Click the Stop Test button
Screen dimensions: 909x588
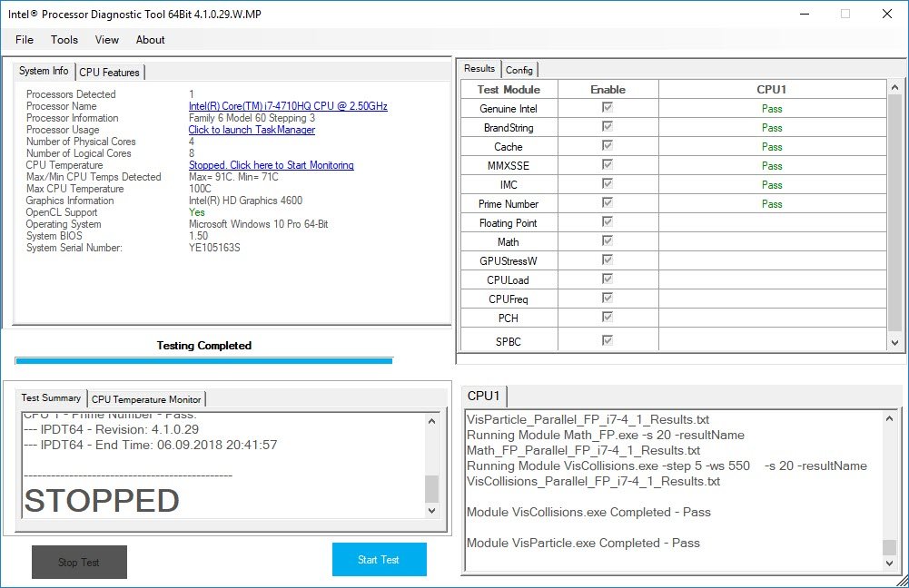click(79, 562)
